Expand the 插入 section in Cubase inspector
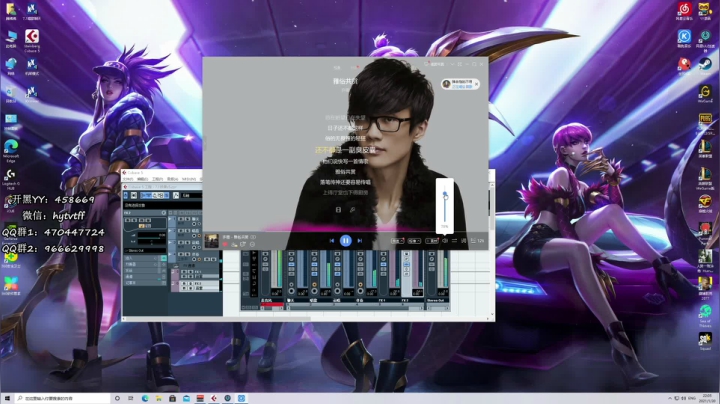Screen dimensions: 720x404 click(145, 258)
